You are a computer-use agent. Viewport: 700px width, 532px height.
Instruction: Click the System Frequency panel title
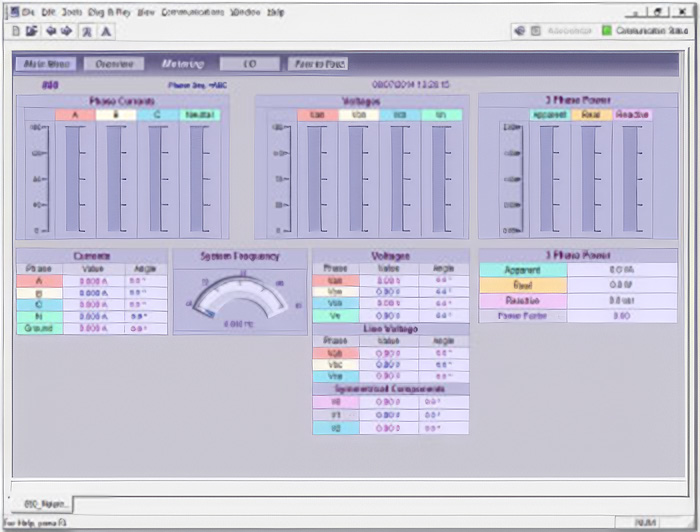[x=240, y=256]
